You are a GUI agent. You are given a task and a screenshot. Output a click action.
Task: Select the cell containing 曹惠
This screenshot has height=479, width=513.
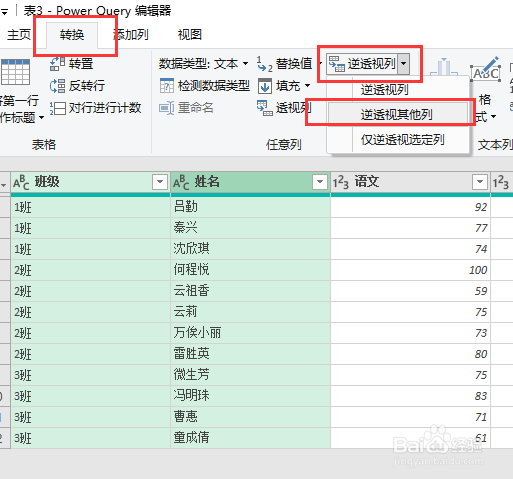[x=250, y=417]
